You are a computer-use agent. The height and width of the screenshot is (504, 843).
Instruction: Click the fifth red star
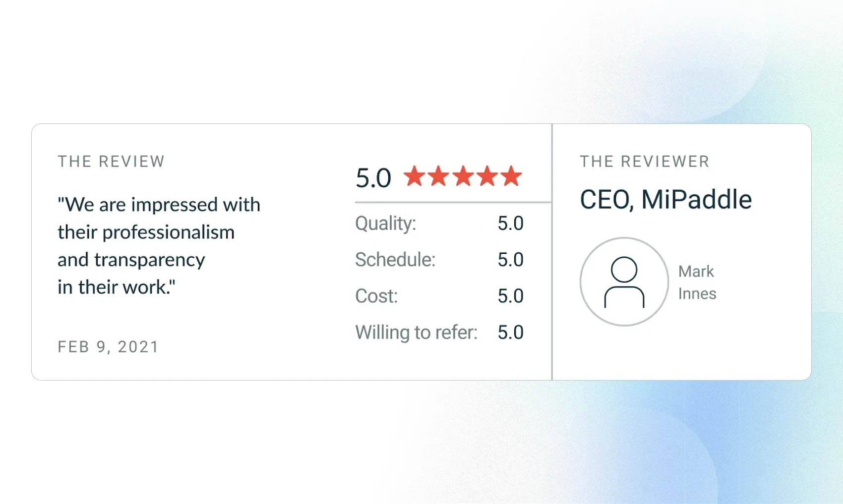pyautogui.click(x=511, y=176)
